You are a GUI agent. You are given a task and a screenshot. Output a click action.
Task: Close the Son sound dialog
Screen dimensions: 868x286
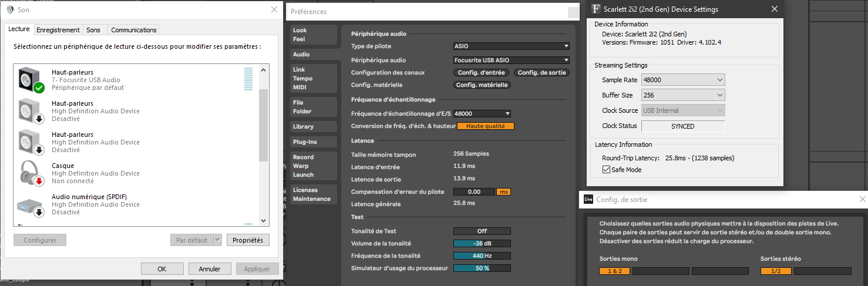click(x=274, y=9)
